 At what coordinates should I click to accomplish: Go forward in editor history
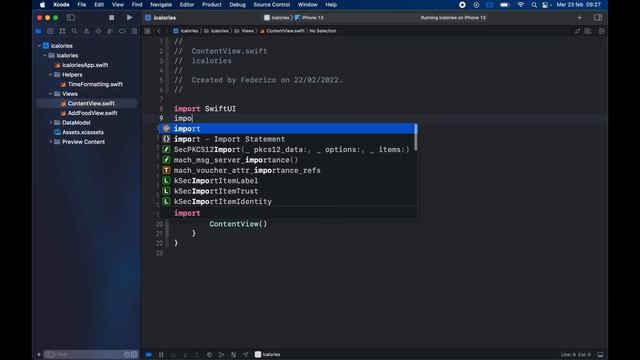click(x=166, y=31)
